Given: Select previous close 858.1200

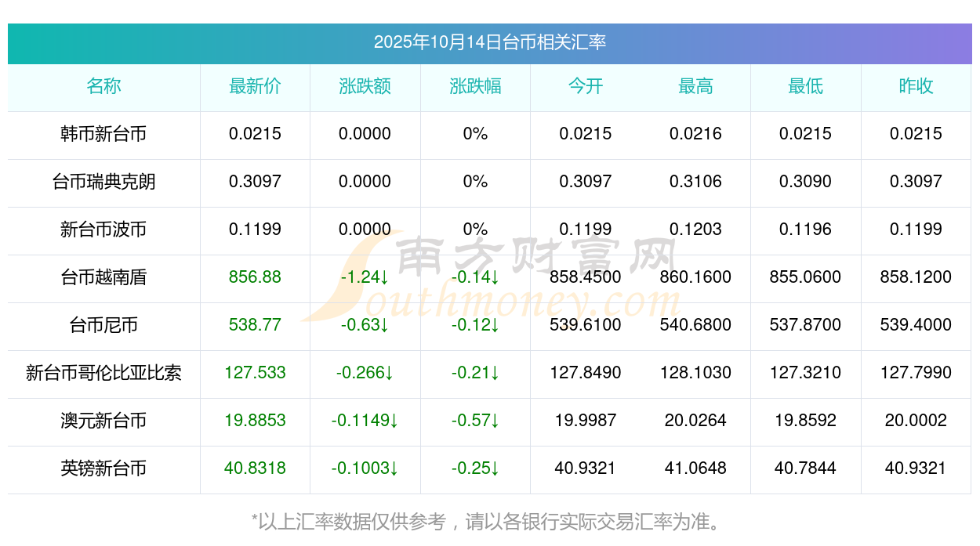Looking at the screenshot, I should point(916,277).
